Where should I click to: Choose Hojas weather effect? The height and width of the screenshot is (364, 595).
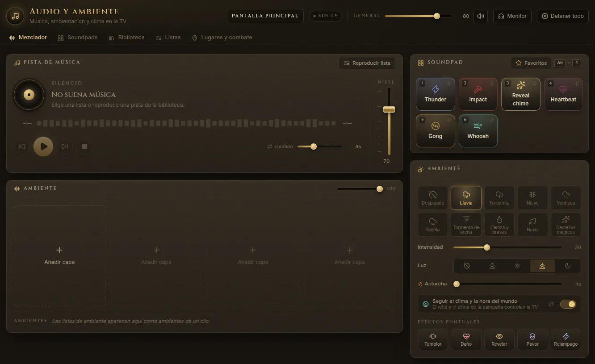click(x=532, y=225)
